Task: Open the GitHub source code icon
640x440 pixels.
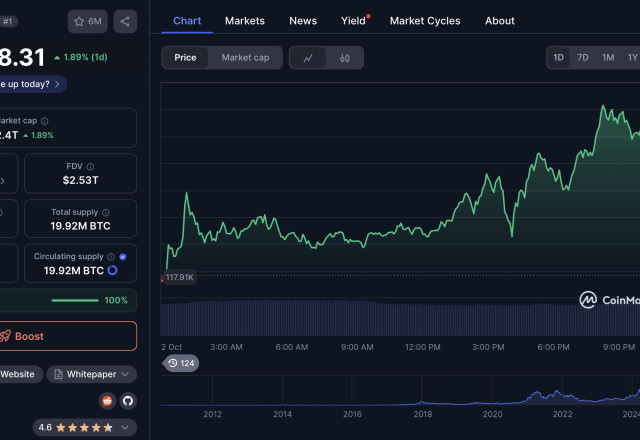Action: 127,401
